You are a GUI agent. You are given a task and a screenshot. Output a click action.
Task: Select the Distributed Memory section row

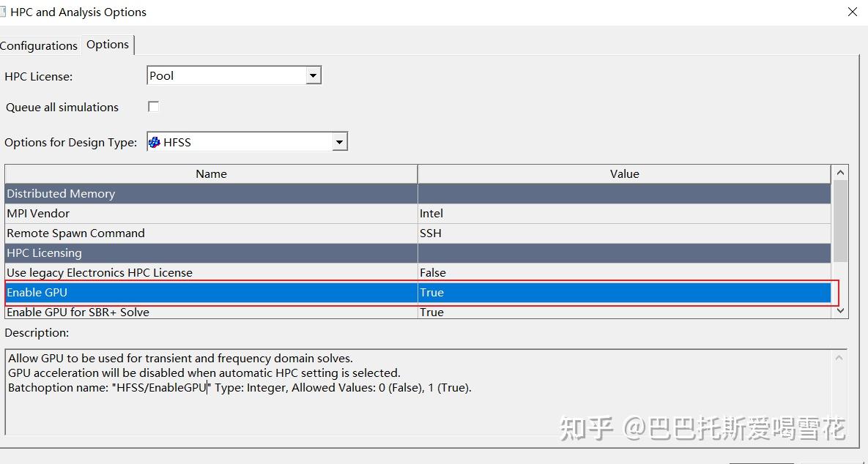pos(418,193)
